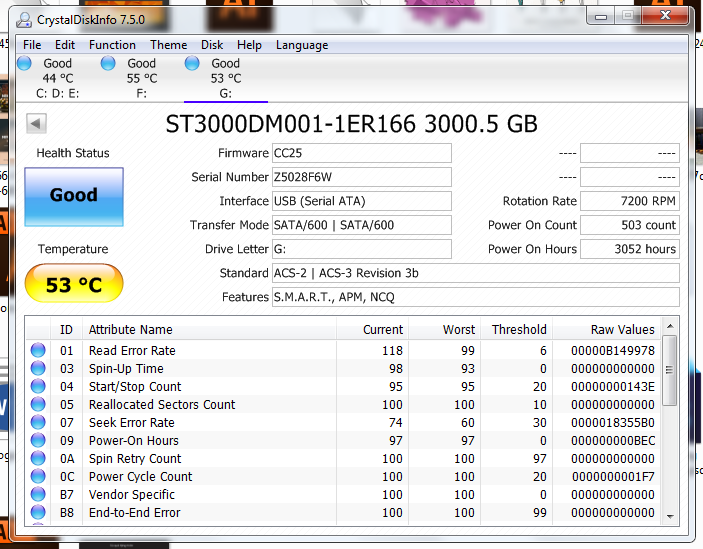This screenshot has width=703, height=549.
Task: Click the yellow 53 °C temperature button
Action: (74, 285)
